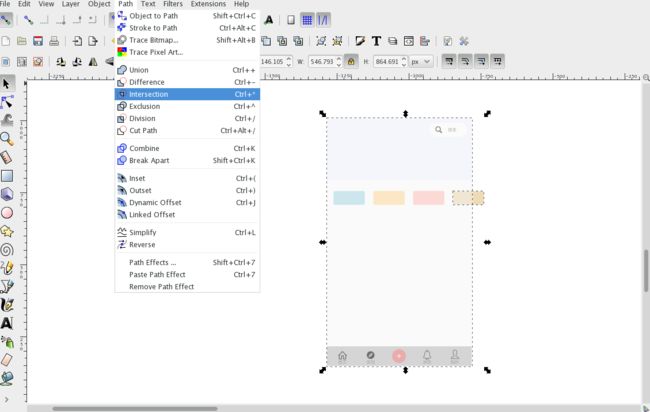Select the Rectangle tool

[7, 176]
